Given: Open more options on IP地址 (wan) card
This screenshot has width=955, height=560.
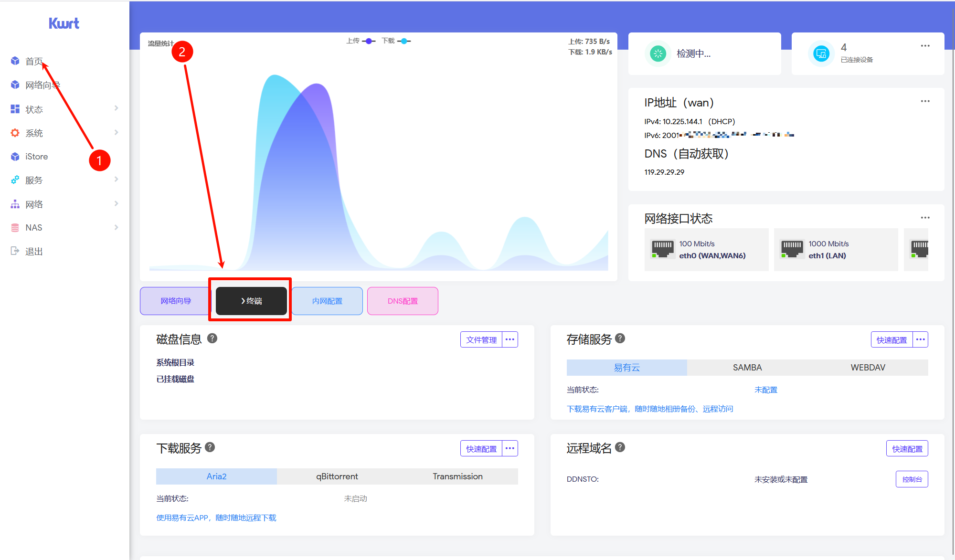Looking at the screenshot, I should click(x=925, y=101).
